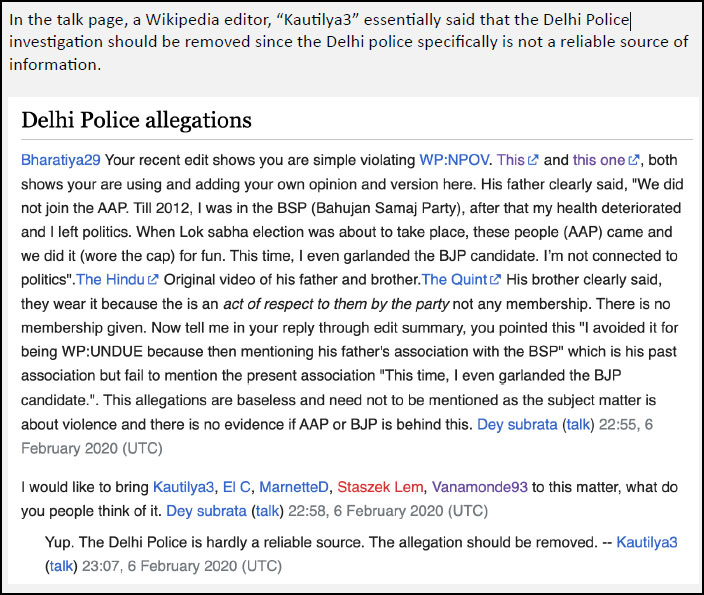Open Kautilya3 signature in indented reply
This screenshot has width=704, height=595.
coord(647,542)
